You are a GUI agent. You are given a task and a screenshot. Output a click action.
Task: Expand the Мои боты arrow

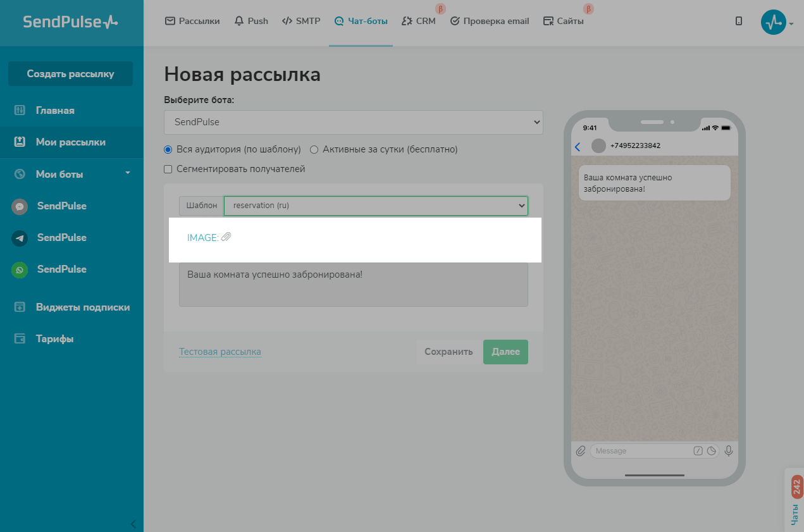pos(128,173)
